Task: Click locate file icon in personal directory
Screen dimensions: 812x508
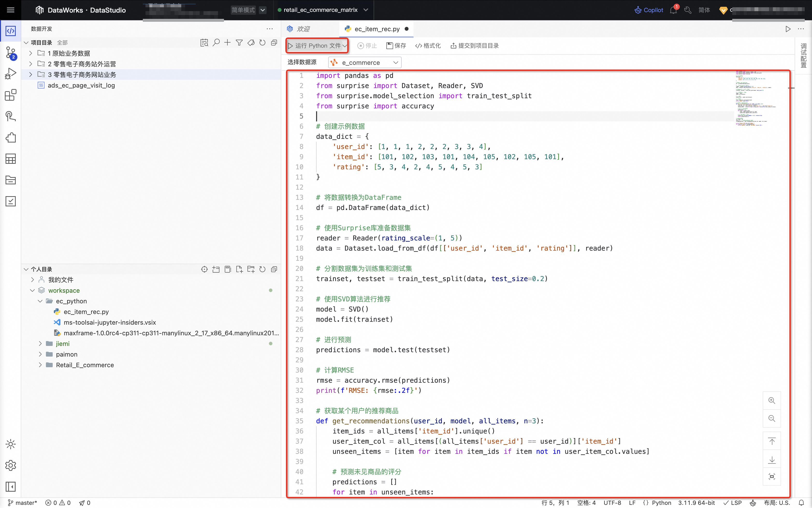Action: [204, 269]
